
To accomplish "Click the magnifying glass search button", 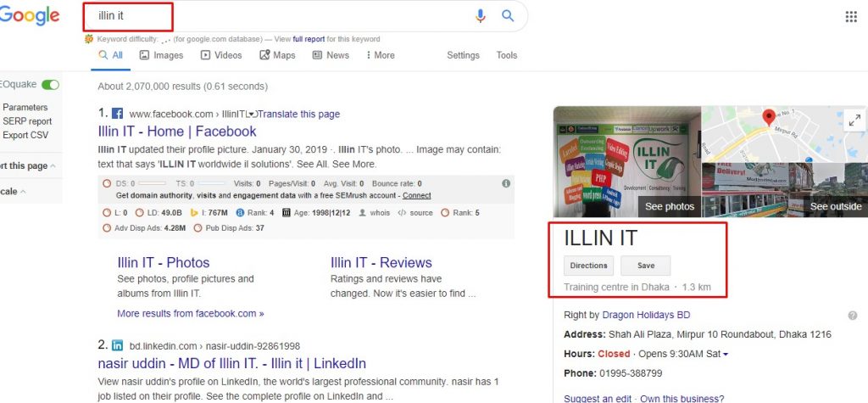I will pos(508,15).
